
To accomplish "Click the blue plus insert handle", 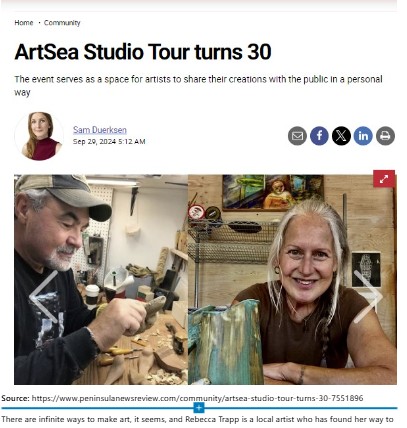I will 199,407.
